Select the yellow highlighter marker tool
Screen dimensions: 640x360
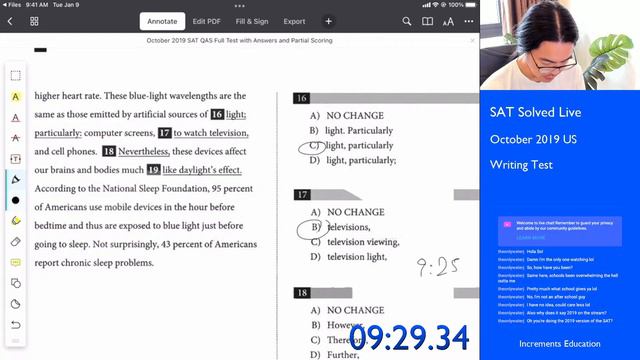(16, 221)
